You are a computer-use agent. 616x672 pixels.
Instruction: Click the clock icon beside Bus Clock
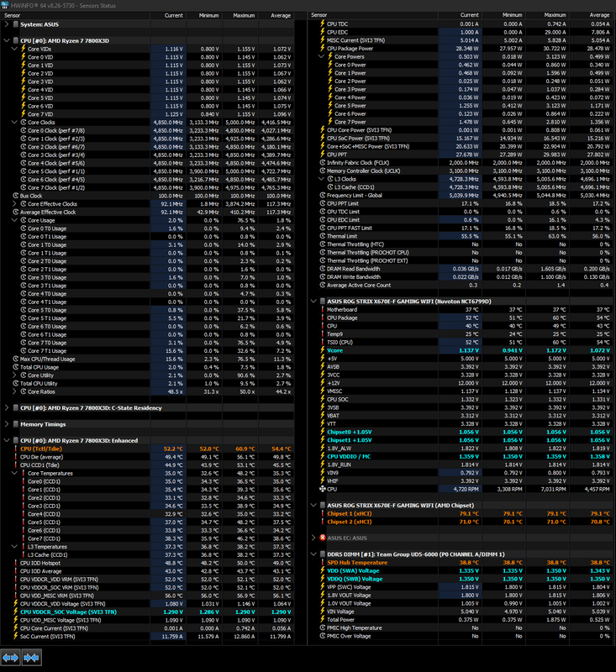[16, 196]
